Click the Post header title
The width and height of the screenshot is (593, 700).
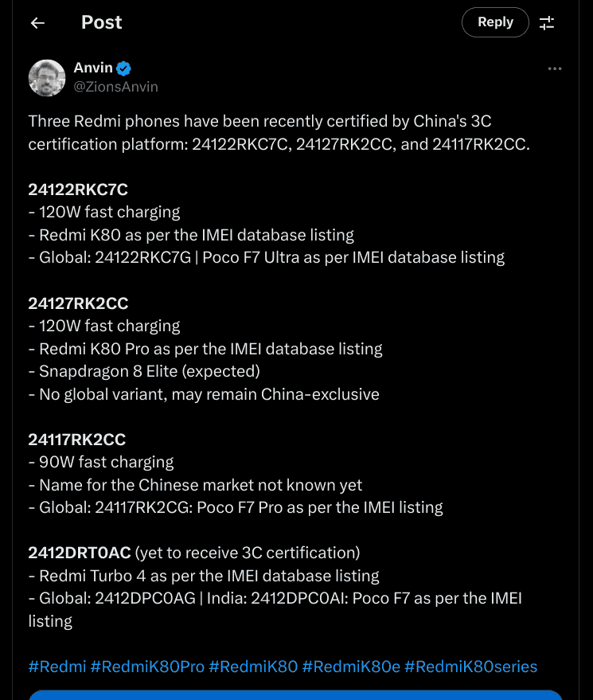point(101,22)
